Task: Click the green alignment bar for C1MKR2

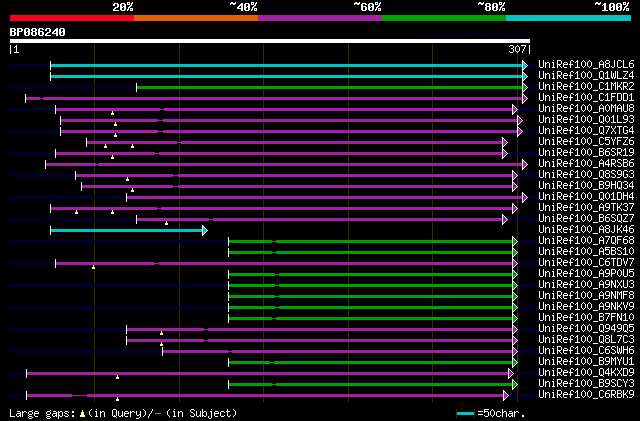Action: point(330,87)
